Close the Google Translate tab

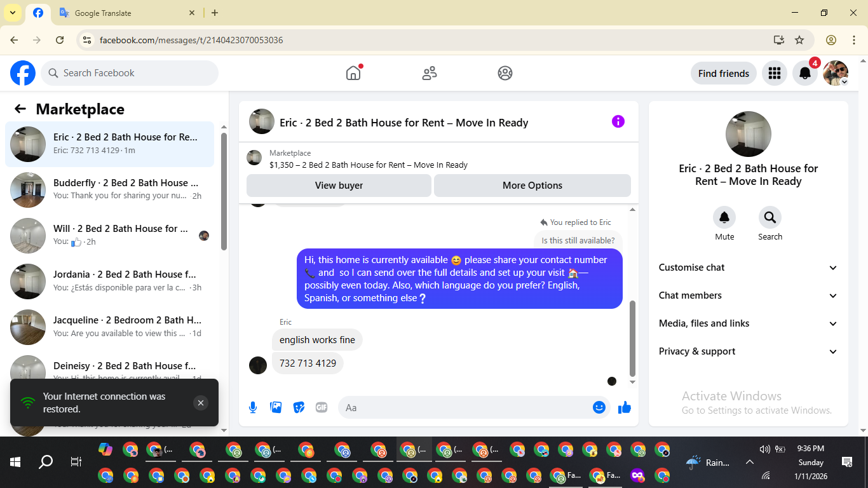pyautogui.click(x=193, y=13)
